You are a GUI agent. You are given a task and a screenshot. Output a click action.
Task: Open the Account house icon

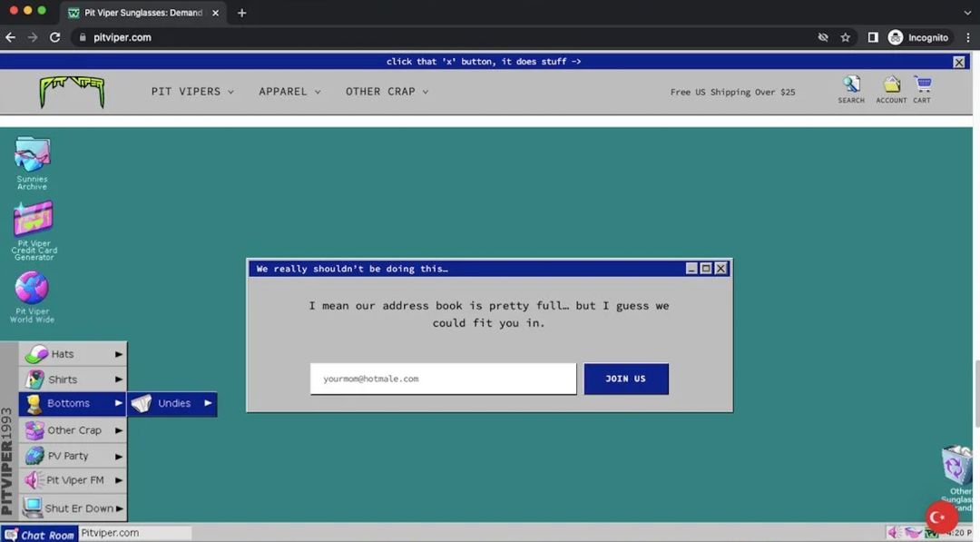[891, 86]
